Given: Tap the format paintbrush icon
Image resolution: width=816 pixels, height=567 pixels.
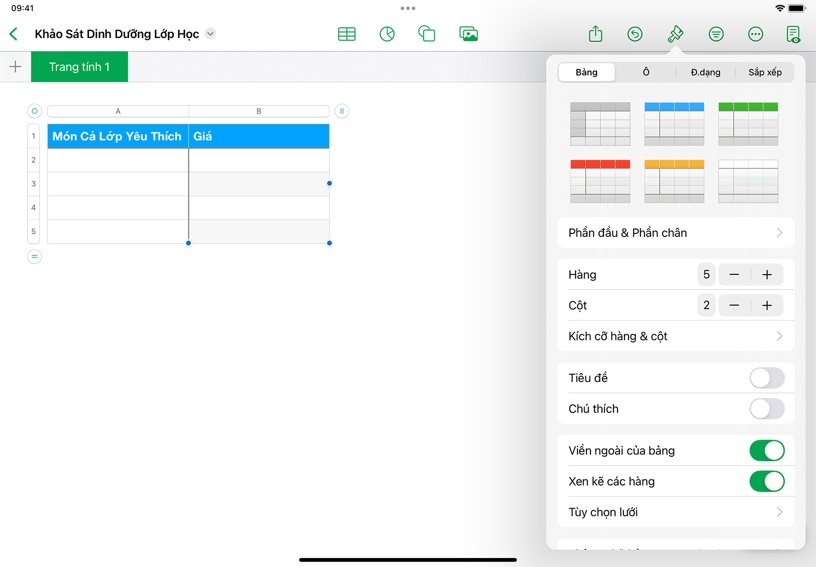Looking at the screenshot, I should [x=675, y=34].
